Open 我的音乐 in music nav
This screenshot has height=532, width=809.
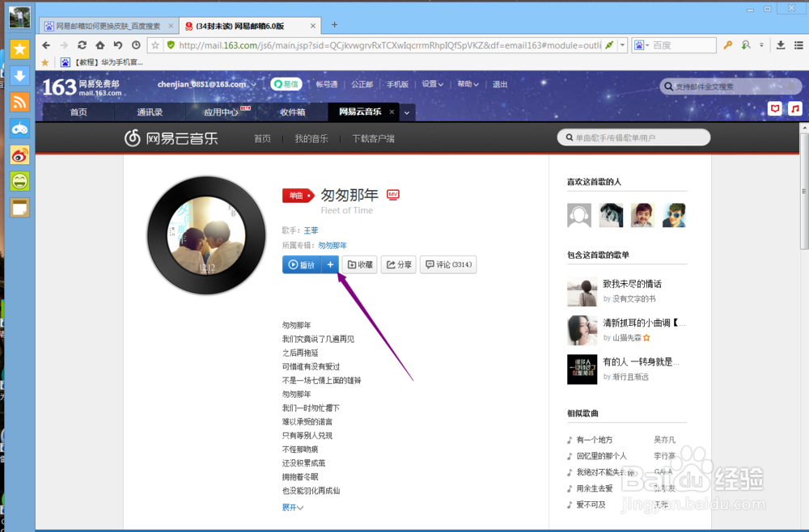point(311,138)
